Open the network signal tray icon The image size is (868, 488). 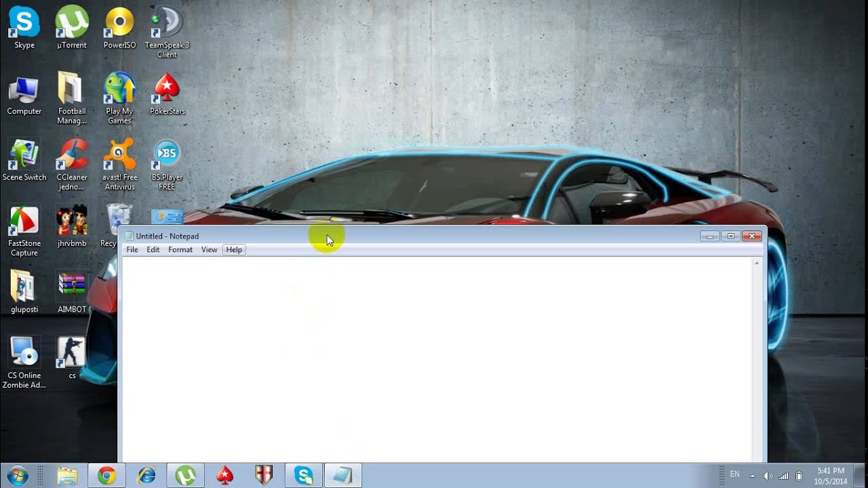click(783, 476)
